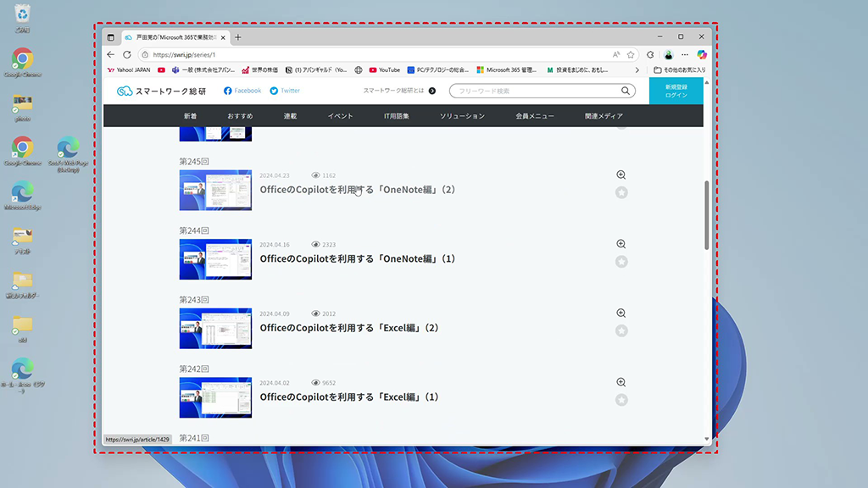Open the Yahoo! JAPAN bookmark
Screen dimensions: 868x488
pyautogui.click(x=129, y=70)
